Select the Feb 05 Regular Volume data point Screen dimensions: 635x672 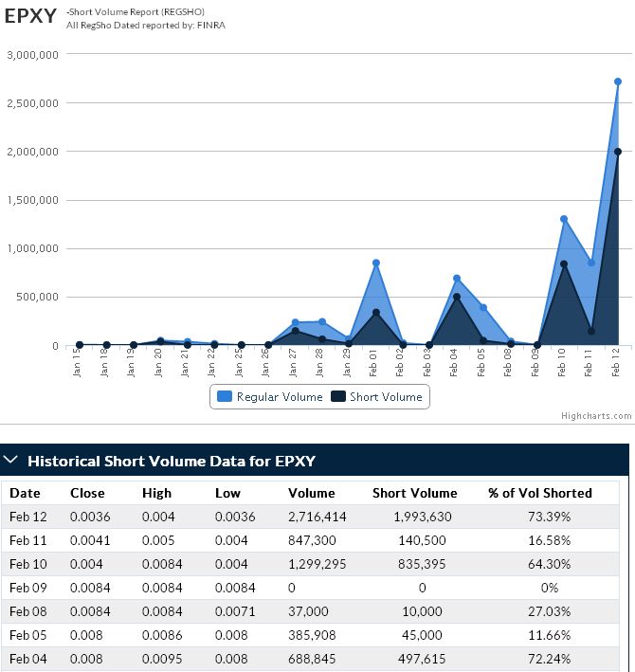483,307
